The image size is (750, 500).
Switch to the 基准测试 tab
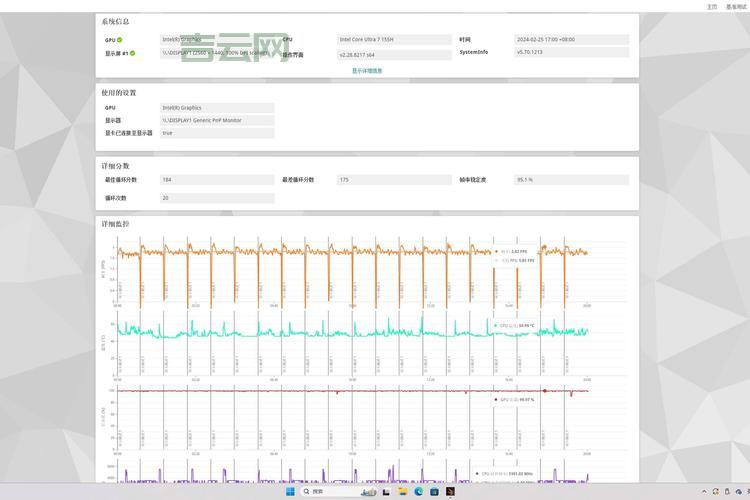[735, 6]
